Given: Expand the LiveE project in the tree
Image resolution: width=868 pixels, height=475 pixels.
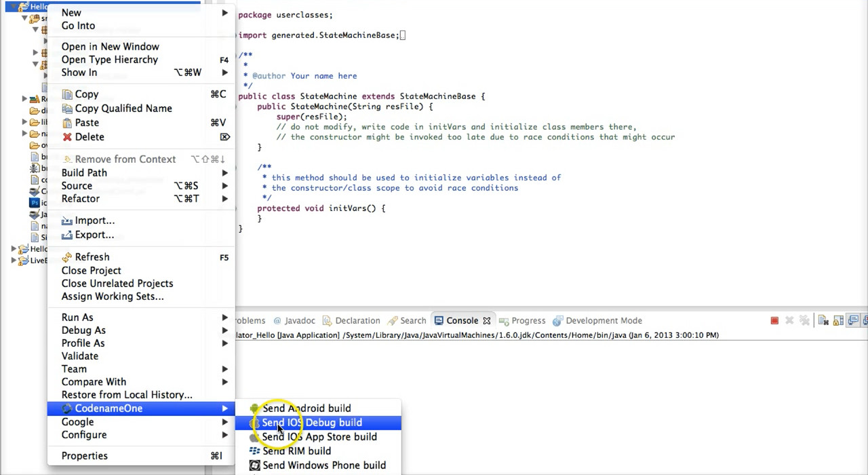Looking at the screenshot, I should coord(14,261).
